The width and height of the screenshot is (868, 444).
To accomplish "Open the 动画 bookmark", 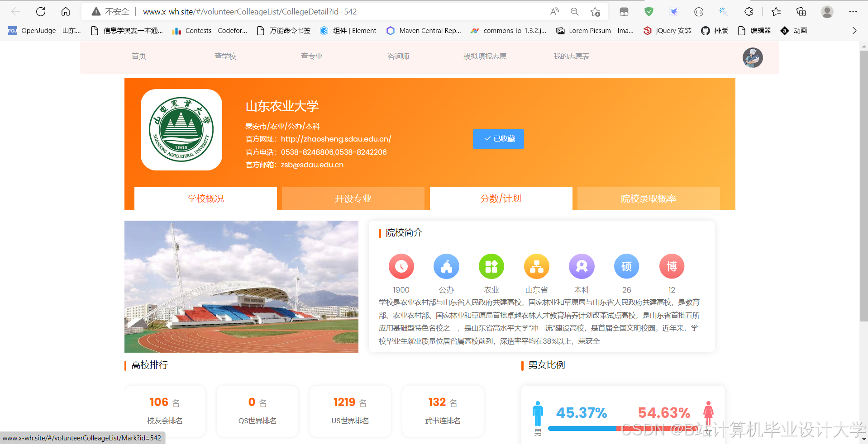I will pos(794,30).
